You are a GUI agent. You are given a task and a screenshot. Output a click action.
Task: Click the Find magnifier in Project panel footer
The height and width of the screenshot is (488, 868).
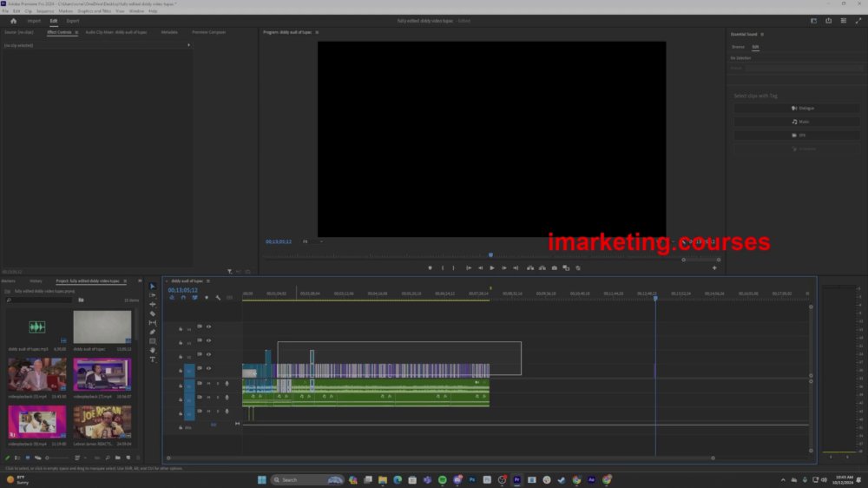108,458
